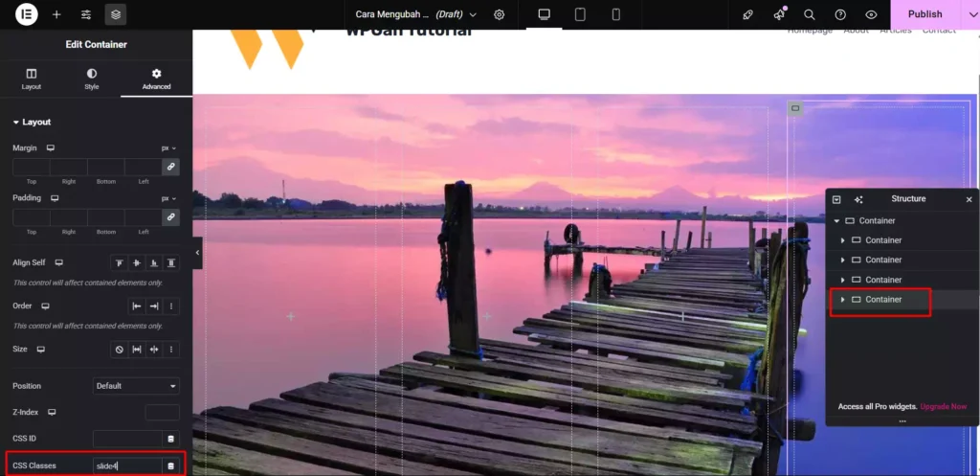
Task: Switch to mobile preview mode
Action: (x=615, y=14)
